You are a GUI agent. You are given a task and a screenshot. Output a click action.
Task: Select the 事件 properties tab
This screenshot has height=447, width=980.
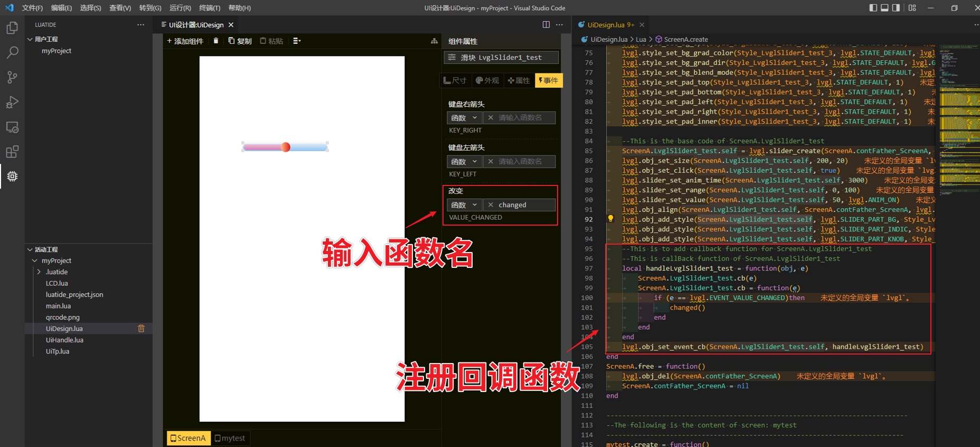(549, 80)
